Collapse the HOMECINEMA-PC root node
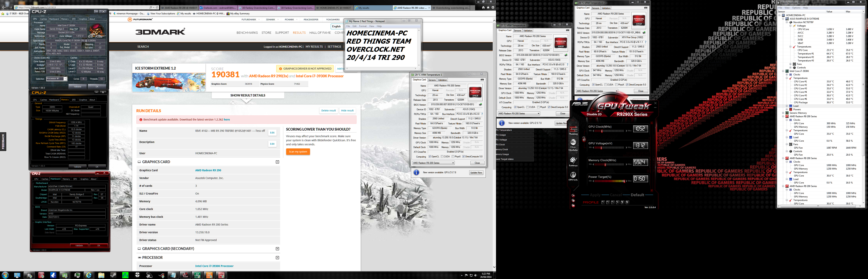 pos(780,15)
